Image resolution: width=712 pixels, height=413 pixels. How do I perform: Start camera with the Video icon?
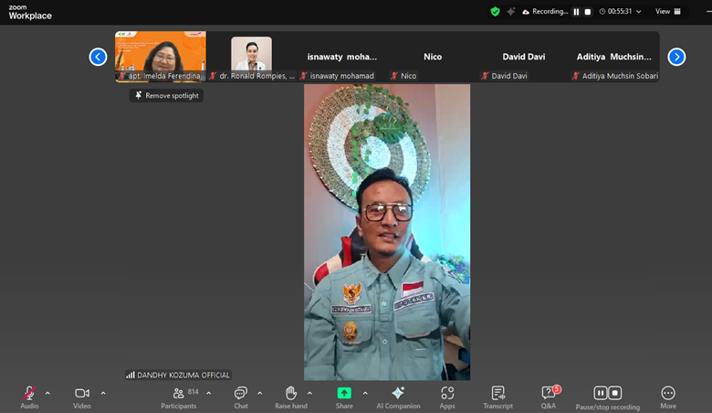tap(82, 393)
